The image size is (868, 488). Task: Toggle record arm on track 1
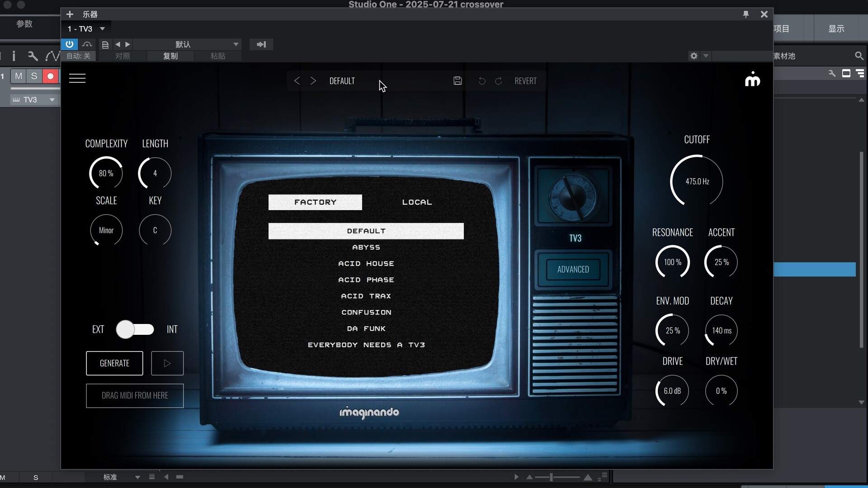pos(50,76)
